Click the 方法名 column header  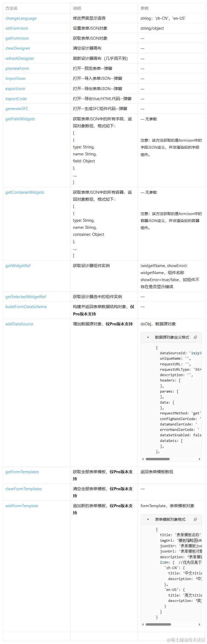11,8
